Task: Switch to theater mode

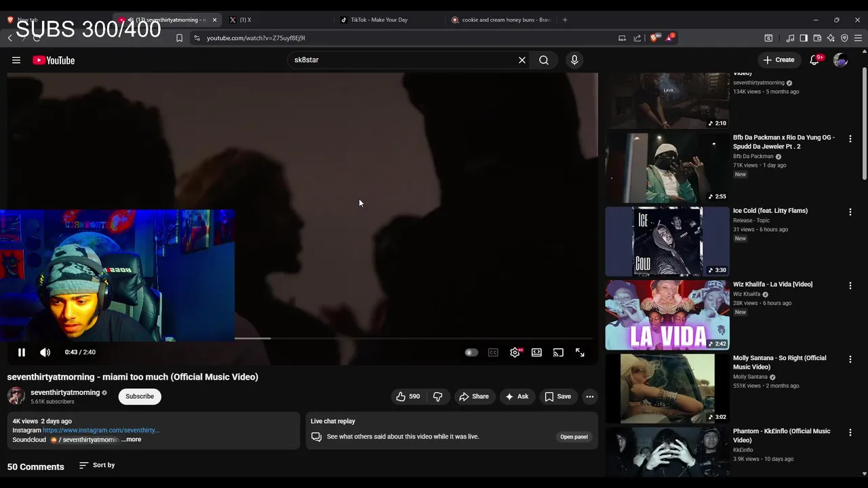Action: pyautogui.click(x=536, y=352)
